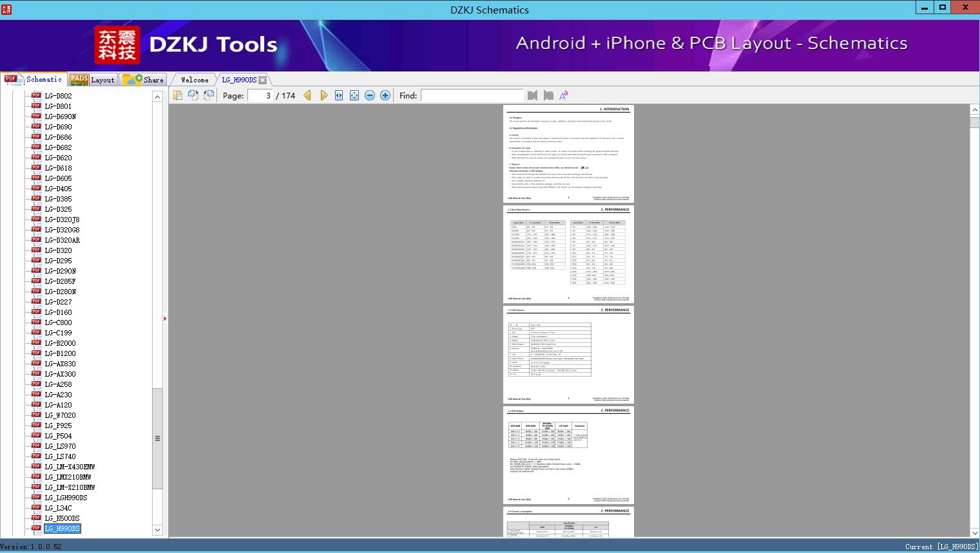The image size is (980, 553).
Task: Click PDF icon beside LG-D385
Action: 36,198
